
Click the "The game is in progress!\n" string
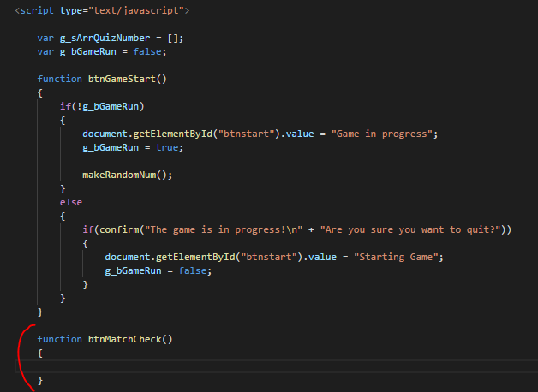(224, 230)
